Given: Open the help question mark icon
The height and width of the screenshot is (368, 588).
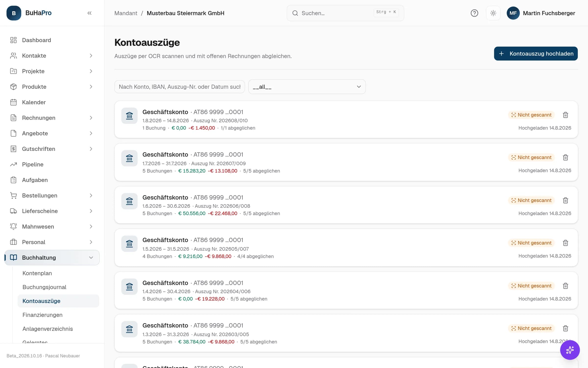Looking at the screenshot, I should pos(474,13).
